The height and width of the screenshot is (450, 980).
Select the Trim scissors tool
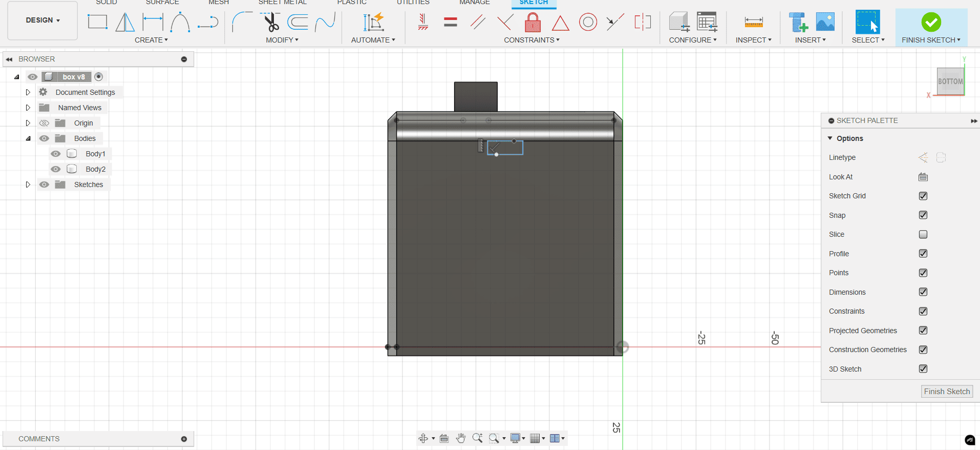(x=271, y=22)
